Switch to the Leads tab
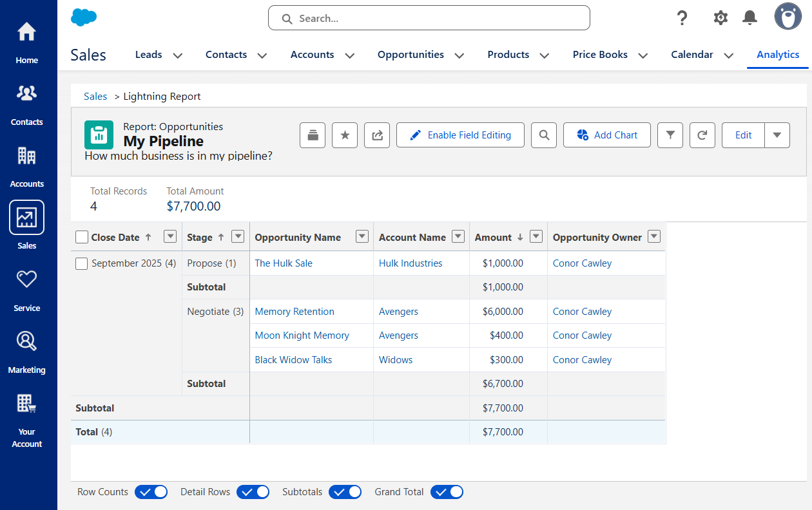The width and height of the screenshot is (812, 510). (148, 55)
